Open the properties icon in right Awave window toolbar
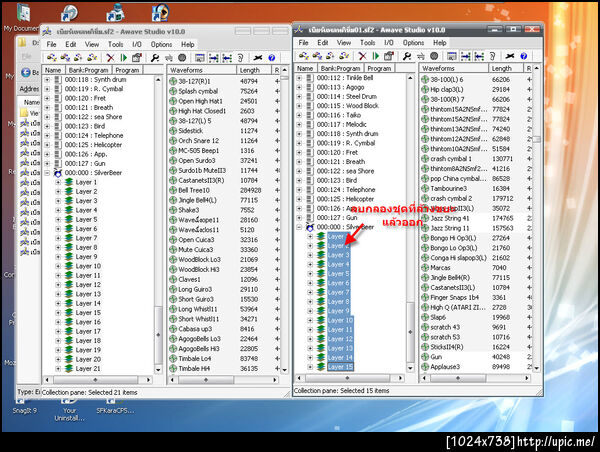600x452 pixels. 388,56
